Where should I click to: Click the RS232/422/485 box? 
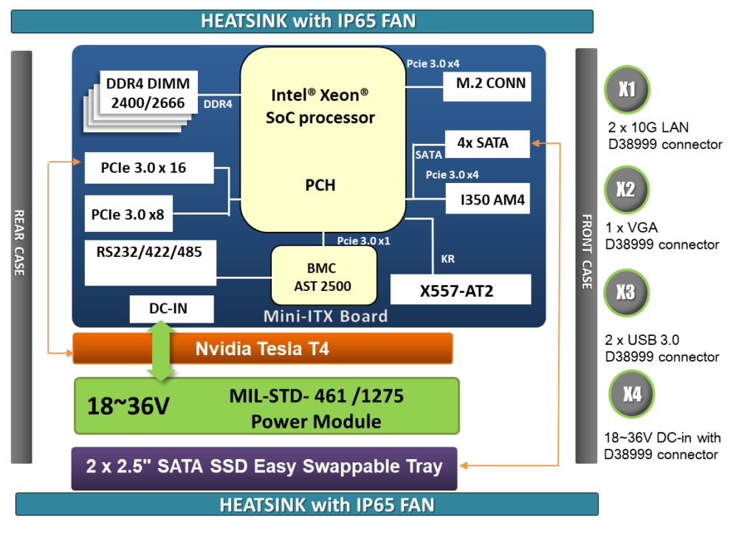click(148, 263)
